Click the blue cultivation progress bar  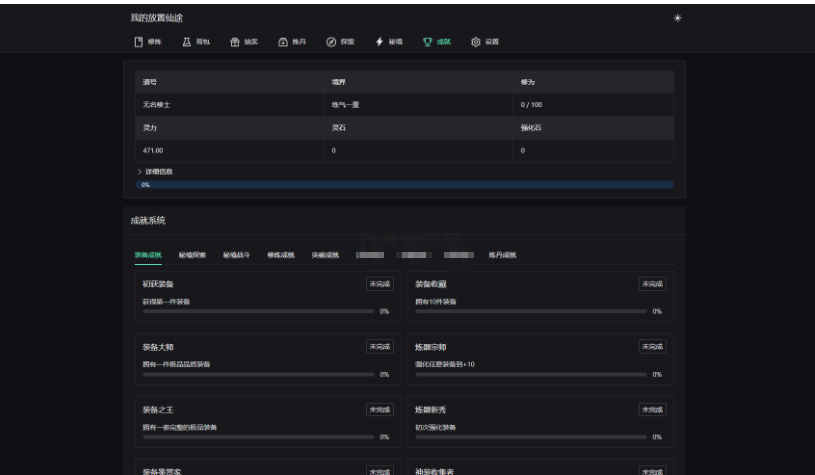point(404,185)
